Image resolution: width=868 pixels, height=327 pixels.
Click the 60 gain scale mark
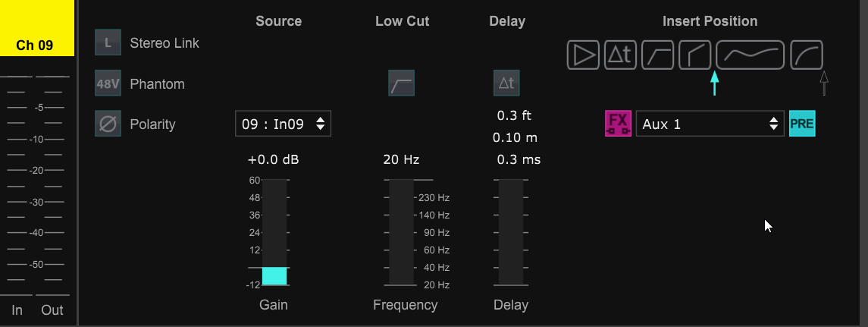pos(254,180)
